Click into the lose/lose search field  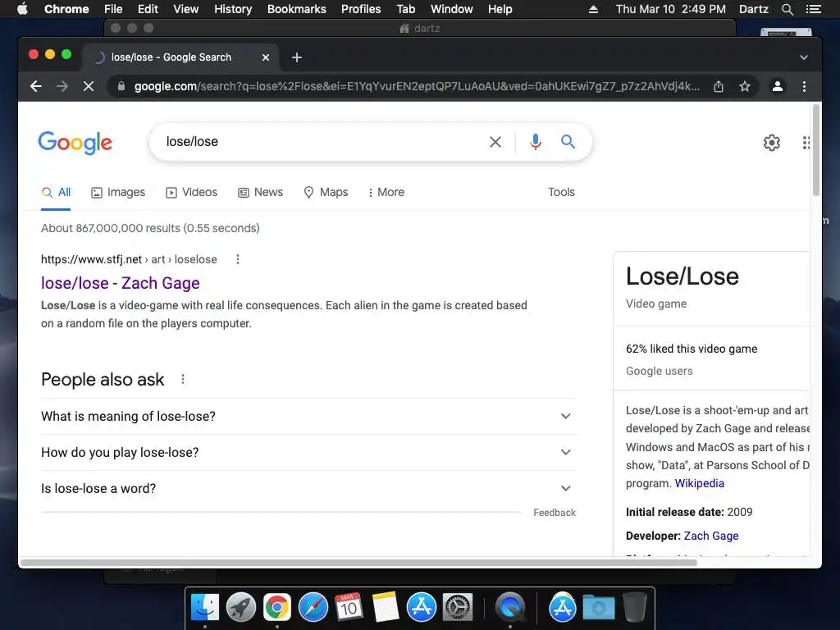tap(322, 141)
